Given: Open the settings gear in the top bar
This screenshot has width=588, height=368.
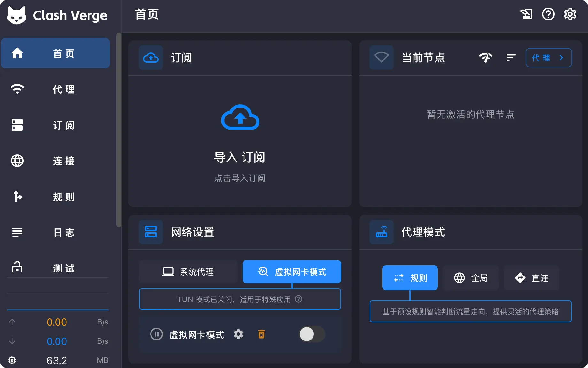Looking at the screenshot, I should point(569,14).
